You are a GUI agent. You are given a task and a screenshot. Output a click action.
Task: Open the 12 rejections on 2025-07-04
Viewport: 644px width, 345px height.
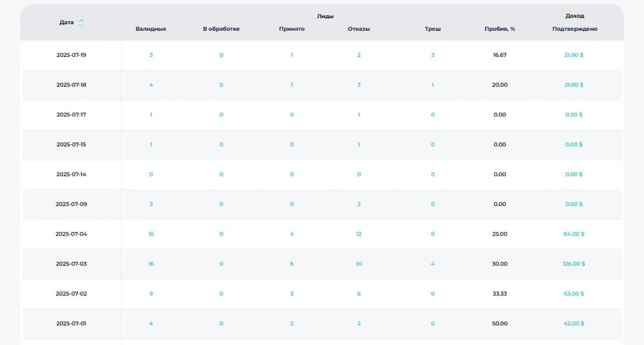359,234
